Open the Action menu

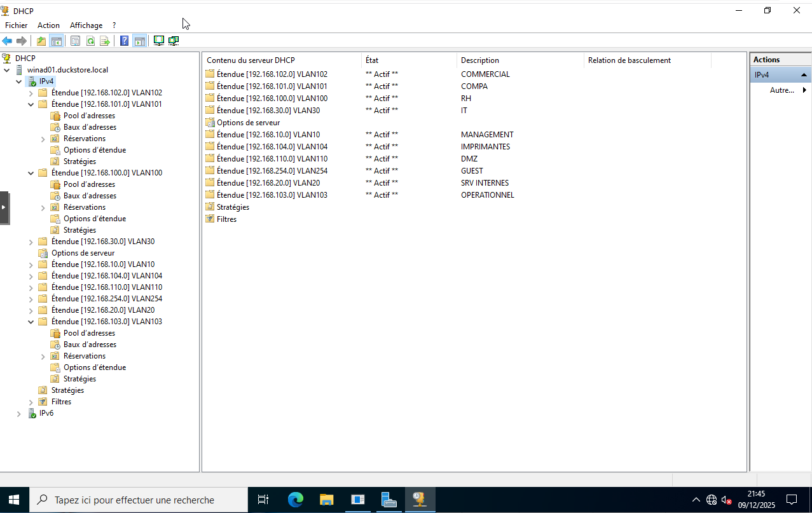[x=48, y=25]
